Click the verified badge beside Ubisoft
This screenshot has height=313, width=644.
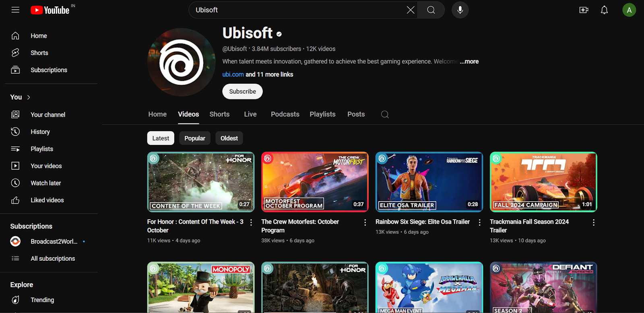click(279, 34)
